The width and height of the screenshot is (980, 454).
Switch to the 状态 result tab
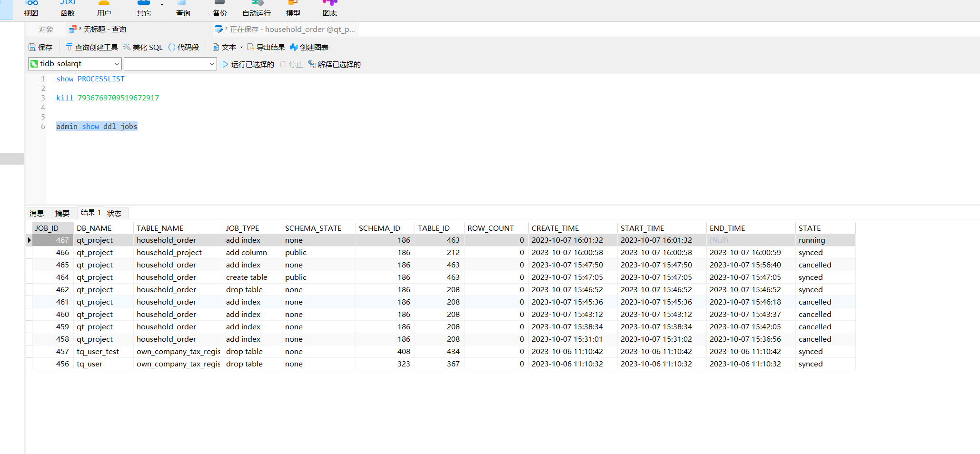[114, 213]
